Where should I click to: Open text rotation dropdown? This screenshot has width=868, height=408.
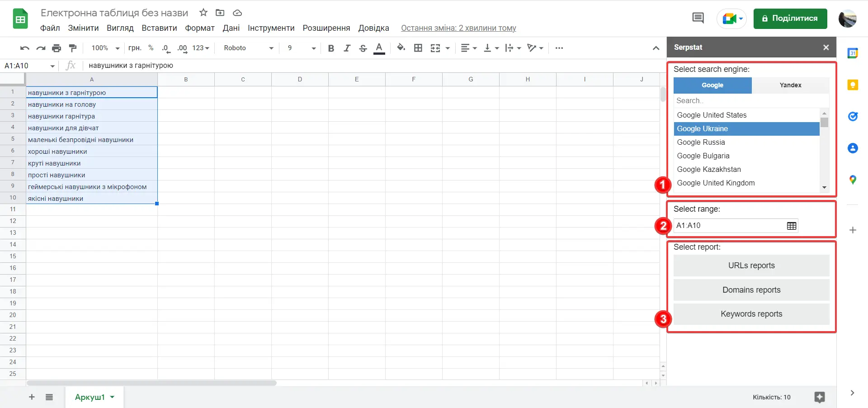click(535, 48)
